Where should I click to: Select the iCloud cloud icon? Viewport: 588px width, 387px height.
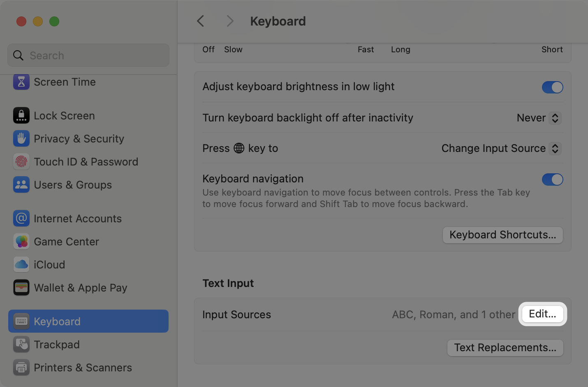coord(21,265)
